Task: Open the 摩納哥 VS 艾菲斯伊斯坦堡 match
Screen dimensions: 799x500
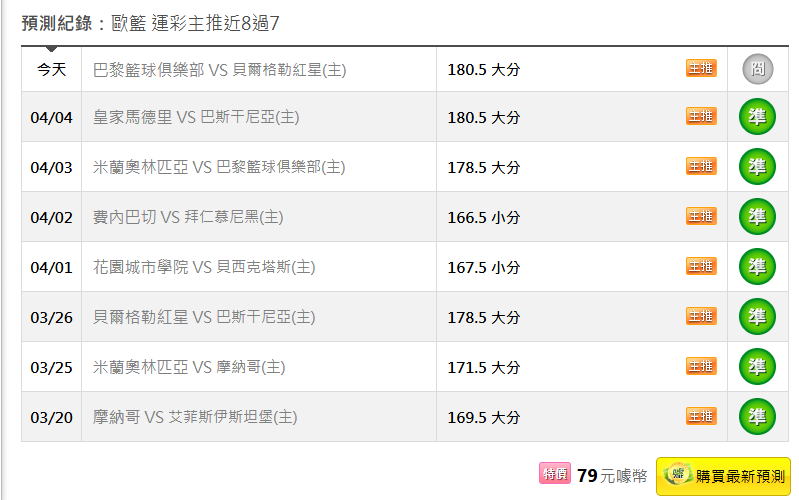Action: [x=194, y=418]
